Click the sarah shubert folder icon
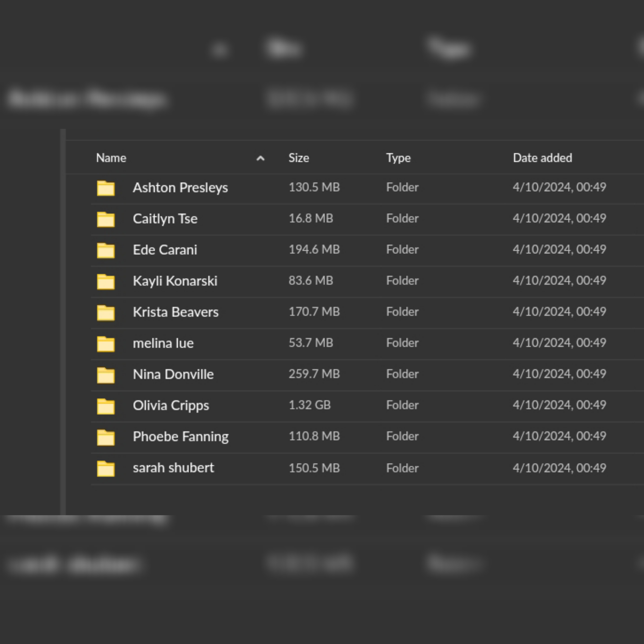This screenshot has height=644, width=644. [x=106, y=468]
